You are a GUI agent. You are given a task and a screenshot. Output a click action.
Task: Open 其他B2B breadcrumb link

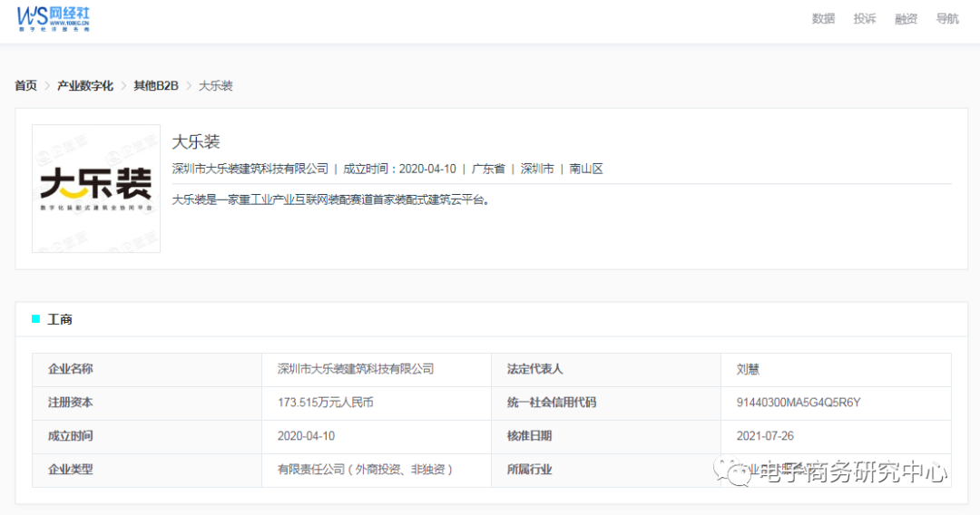click(156, 85)
